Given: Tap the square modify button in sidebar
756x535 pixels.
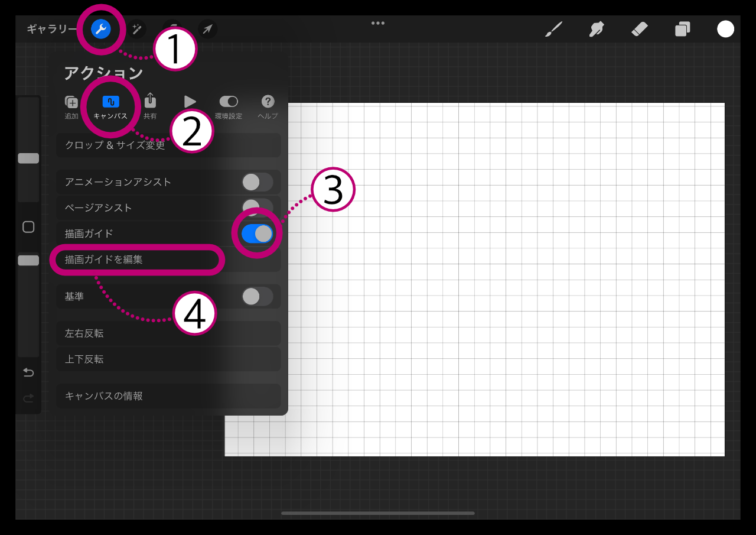Looking at the screenshot, I should [x=28, y=227].
